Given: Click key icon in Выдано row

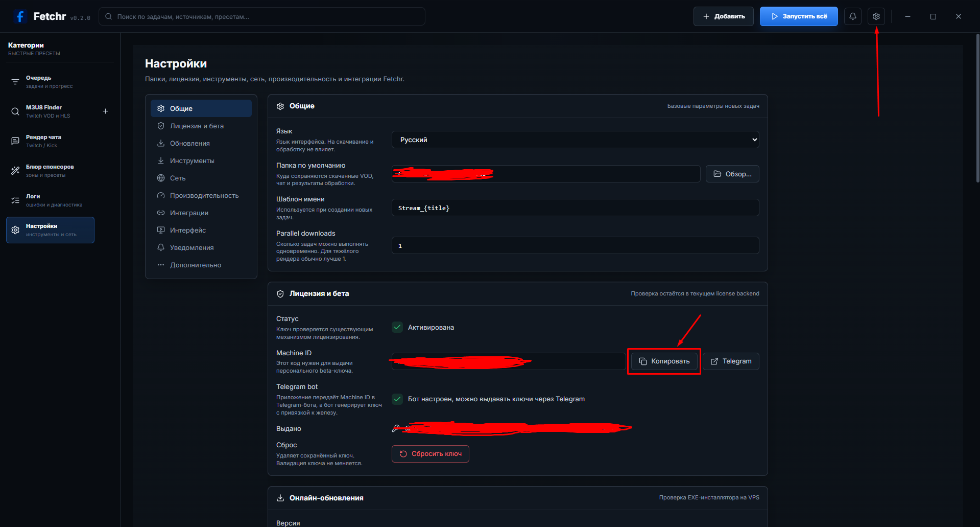Looking at the screenshot, I should point(396,428).
